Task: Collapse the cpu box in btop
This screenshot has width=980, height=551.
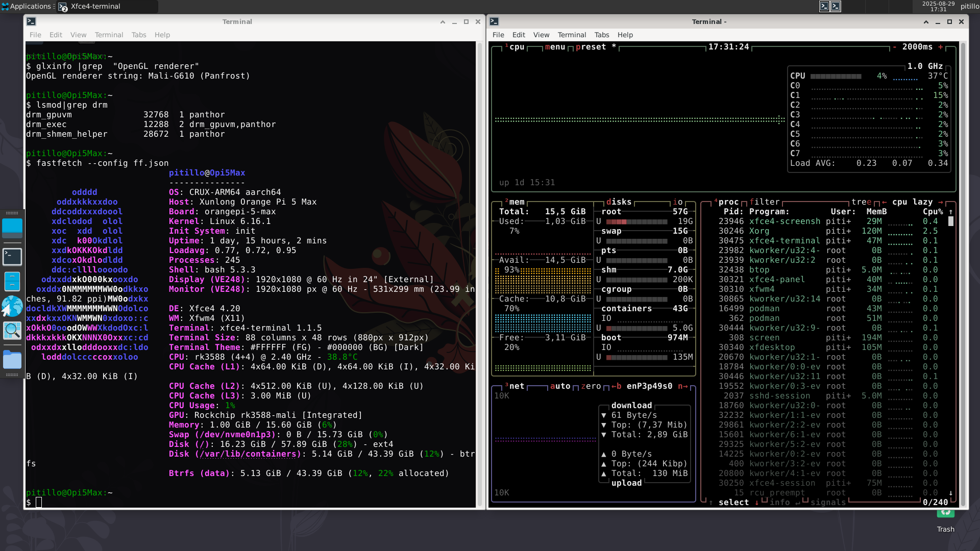Action: tap(517, 46)
